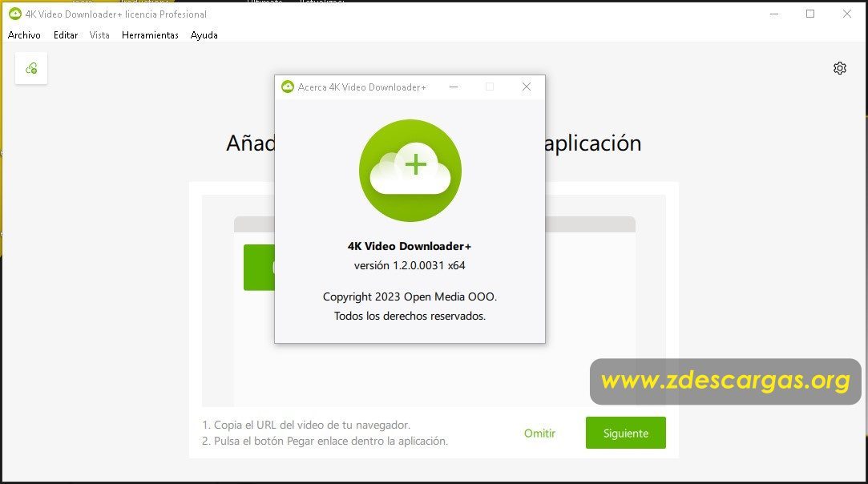This screenshot has height=484, width=868.
Task: Close the Acerca 4K Video Downloader+ dialog
Action: tap(527, 87)
